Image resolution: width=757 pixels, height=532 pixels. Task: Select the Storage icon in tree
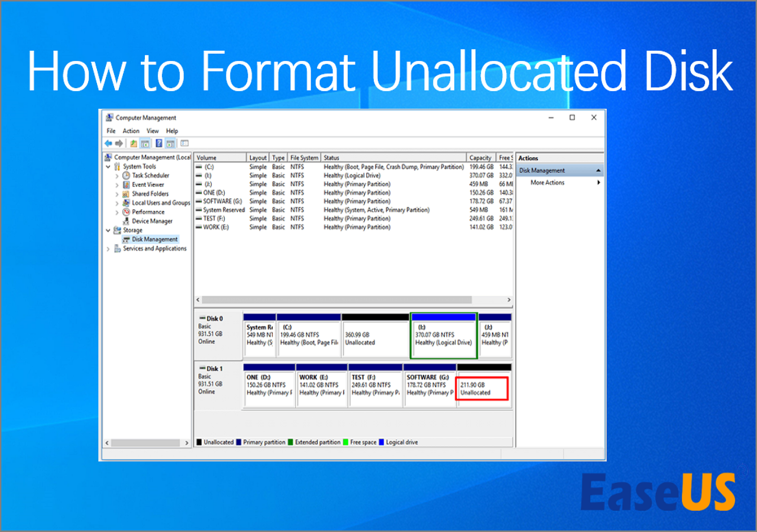tap(117, 230)
